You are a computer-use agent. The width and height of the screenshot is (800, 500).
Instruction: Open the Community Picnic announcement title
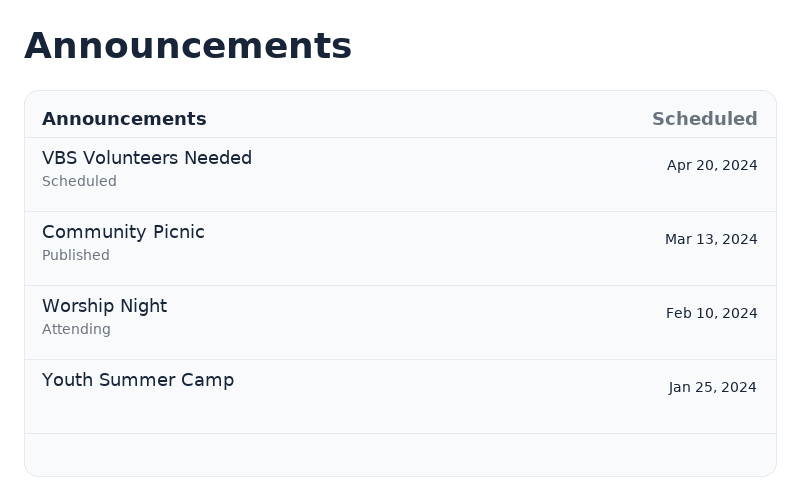pos(123,232)
